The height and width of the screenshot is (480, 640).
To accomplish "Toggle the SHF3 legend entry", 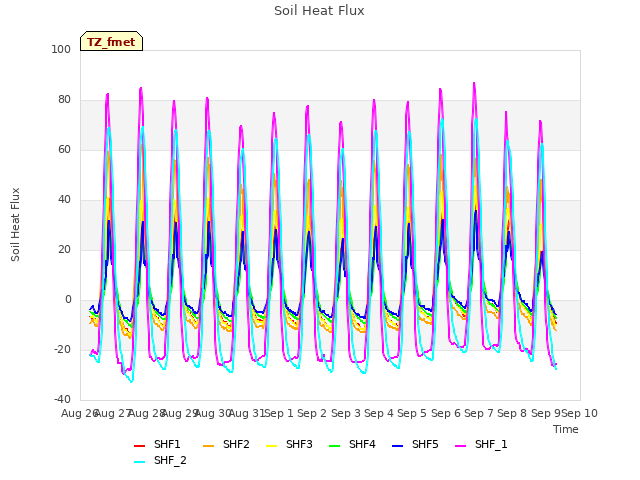I will pos(289,444).
